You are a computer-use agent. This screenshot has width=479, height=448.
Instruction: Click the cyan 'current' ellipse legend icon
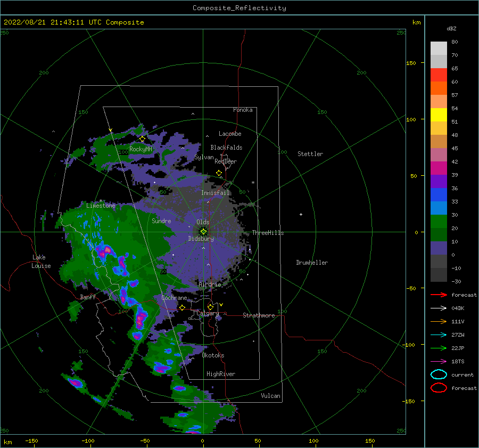[439, 374]
